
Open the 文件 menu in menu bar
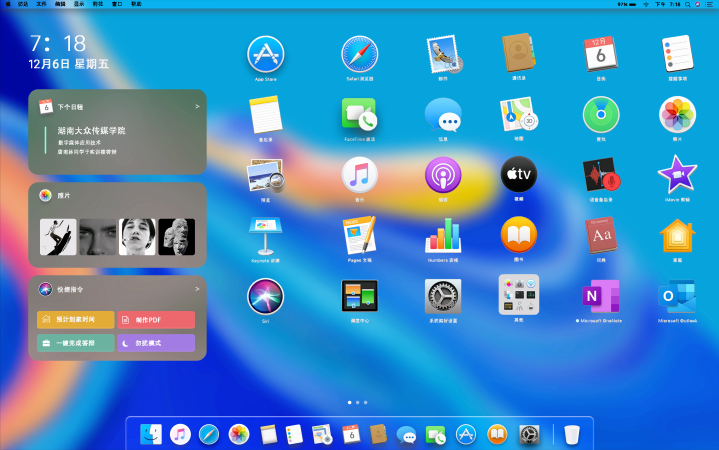tap(41, 4)
